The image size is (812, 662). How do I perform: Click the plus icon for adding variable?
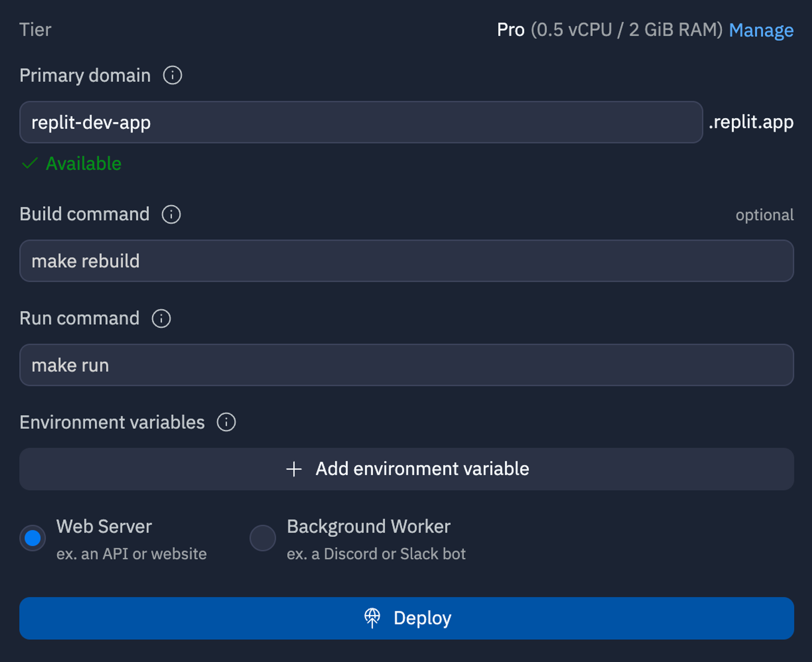click(294, 469)
